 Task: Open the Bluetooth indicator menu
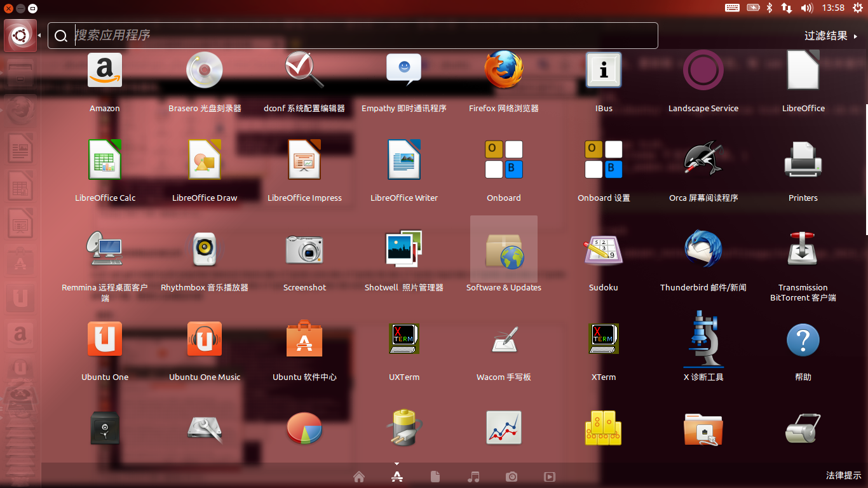click(770, 8)
